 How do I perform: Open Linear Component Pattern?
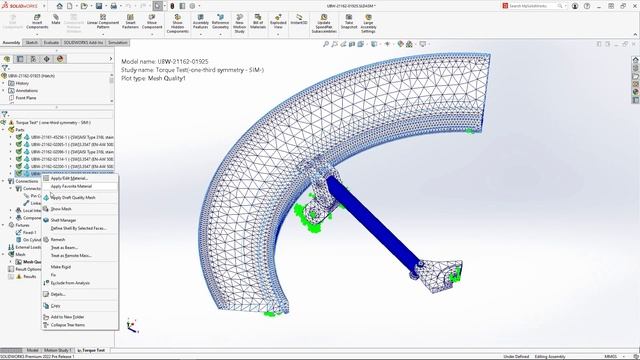103,22
